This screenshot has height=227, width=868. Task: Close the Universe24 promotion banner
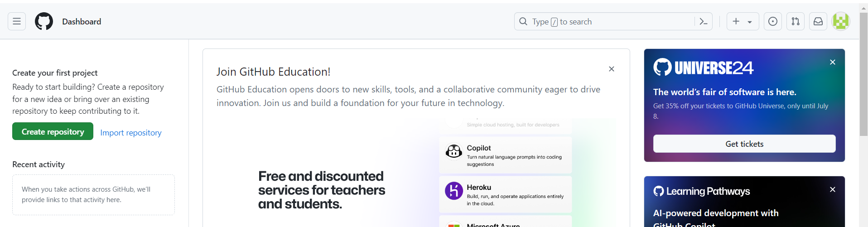[x=833, y=62]
